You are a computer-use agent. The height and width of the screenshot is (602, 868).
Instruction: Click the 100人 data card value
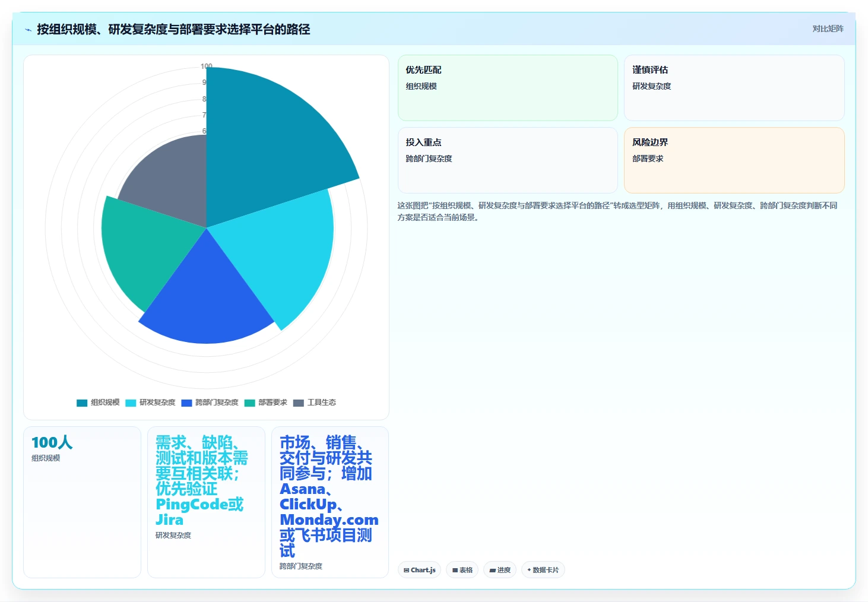[52, 442]
